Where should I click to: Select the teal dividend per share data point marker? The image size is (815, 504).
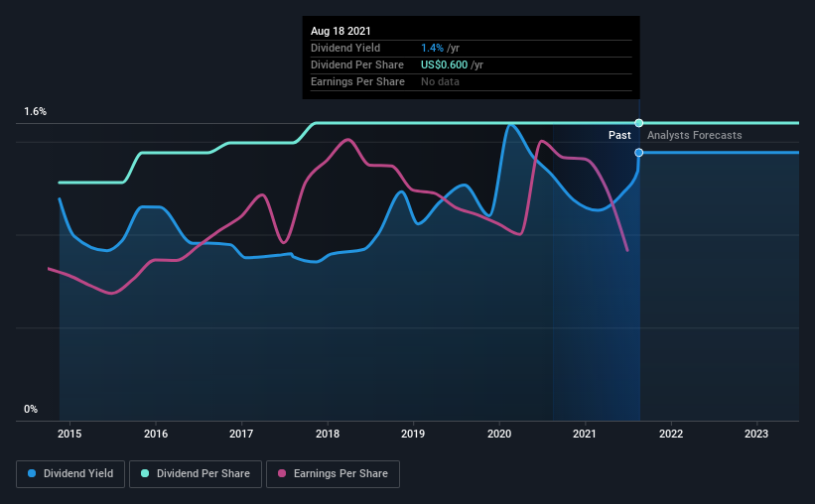[639, 123]
